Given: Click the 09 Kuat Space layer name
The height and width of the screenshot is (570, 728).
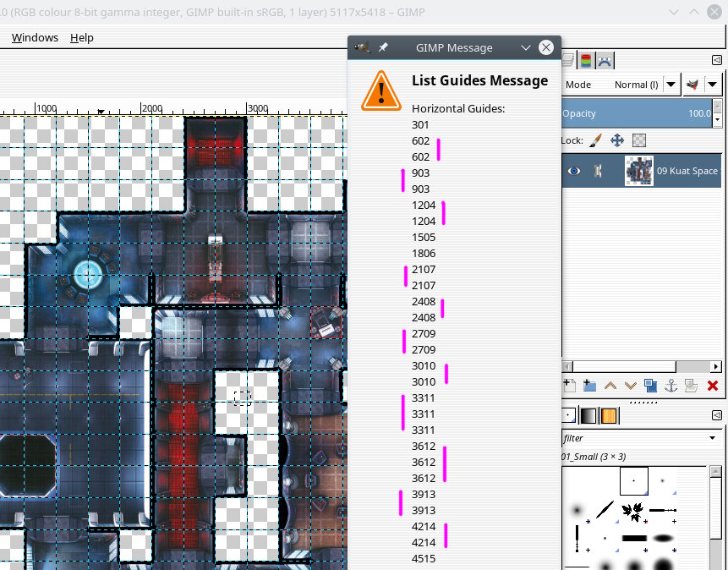Looking at the screenshot, I should (687, 171).
